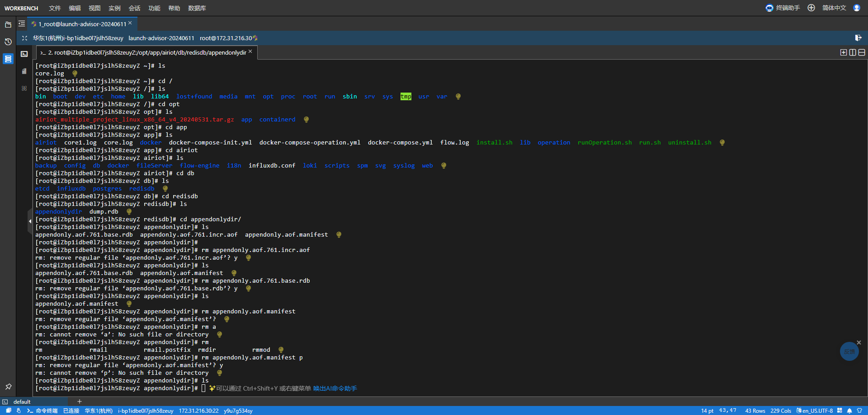Viewport: 868px width, 415px height.
Task: Select the terminal icon in the inner sidebar
Action: click(x=24, y=54)
